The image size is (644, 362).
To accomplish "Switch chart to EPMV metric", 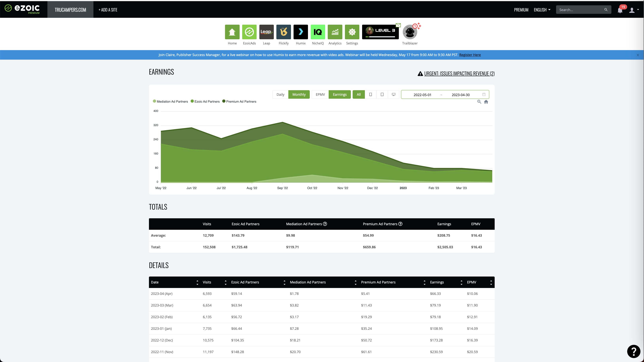I will [x=320, y=94].
